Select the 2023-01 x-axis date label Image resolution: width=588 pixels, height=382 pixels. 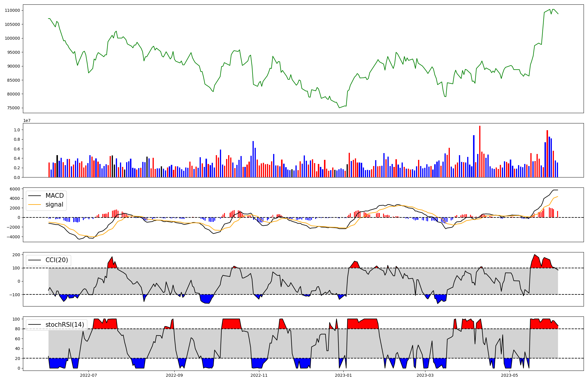(343, 375)
